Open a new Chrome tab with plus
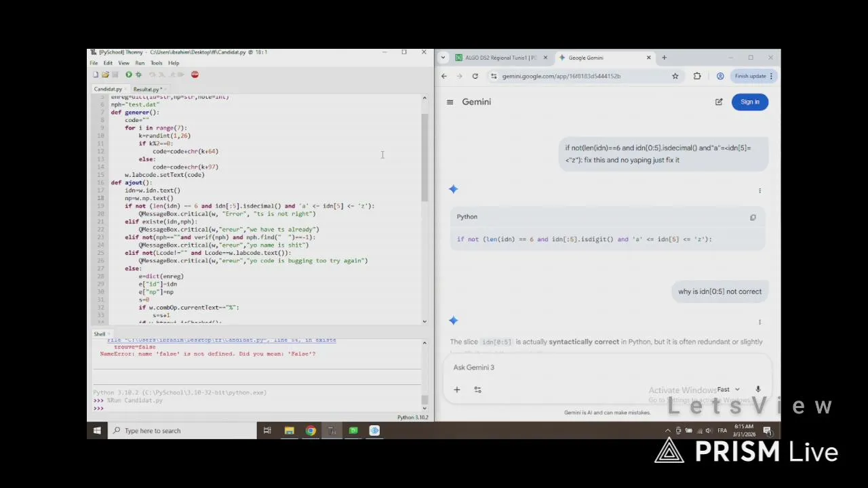Image resolution: width=868 pixels, height=488 pixels. [664, 58]
